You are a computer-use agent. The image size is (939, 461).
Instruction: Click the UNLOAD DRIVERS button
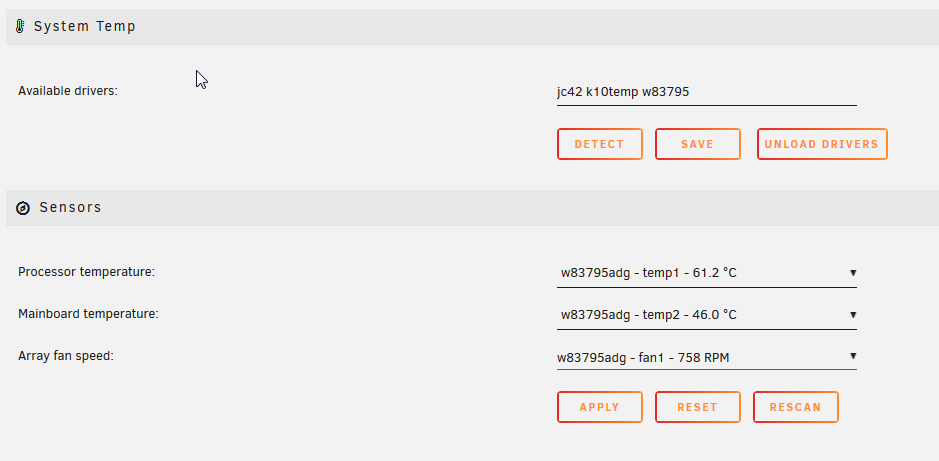(822, 144)
